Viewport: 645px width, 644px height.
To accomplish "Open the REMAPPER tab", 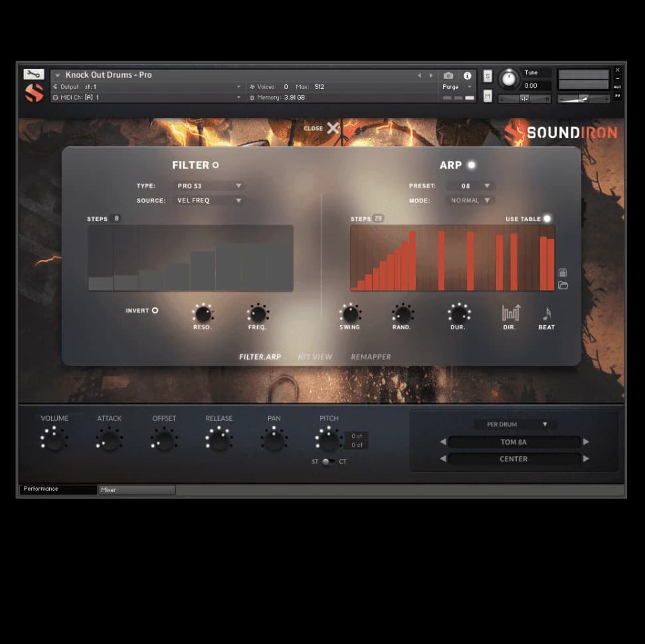I will pos(371,357).
